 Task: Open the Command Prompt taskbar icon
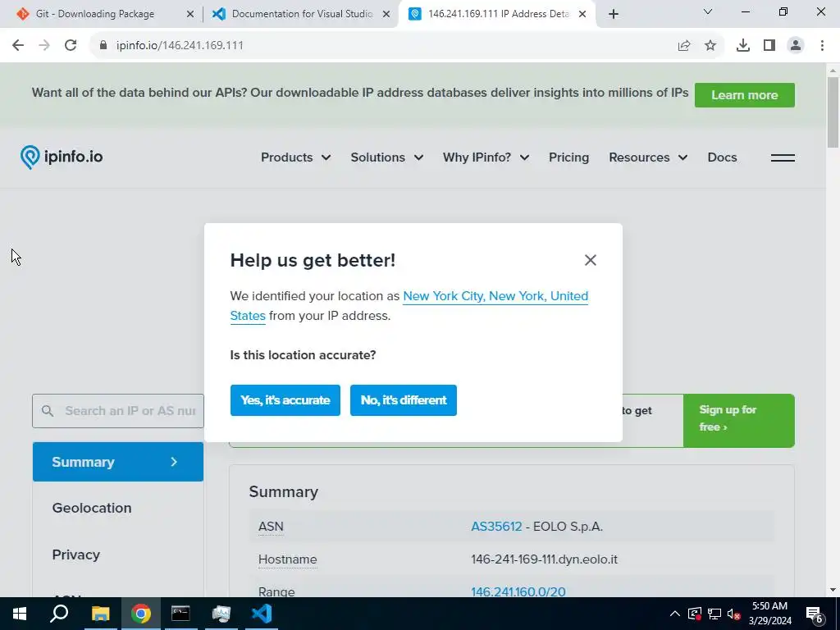180,614
